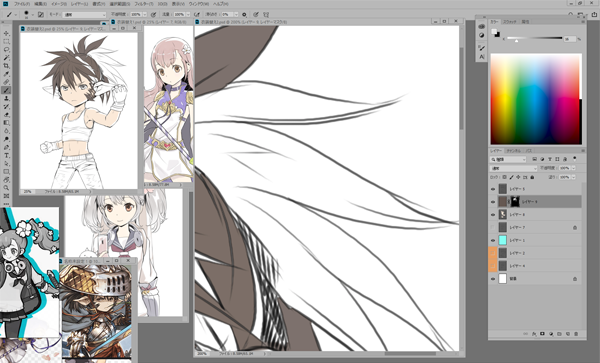Select the Hand tool
Image resolution: width=600 pixels, height=363 pixels.
point(6,180)
